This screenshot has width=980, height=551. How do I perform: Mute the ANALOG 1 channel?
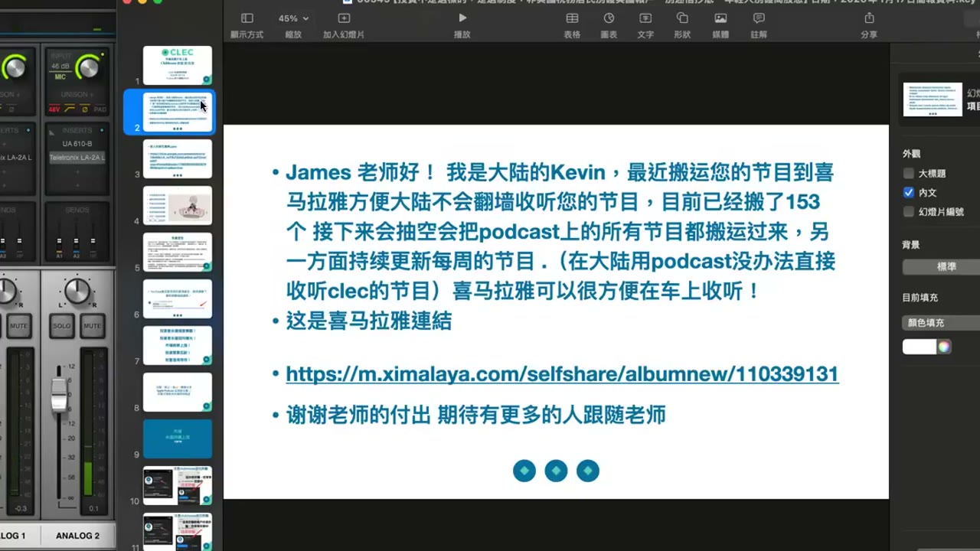[19, 325]
